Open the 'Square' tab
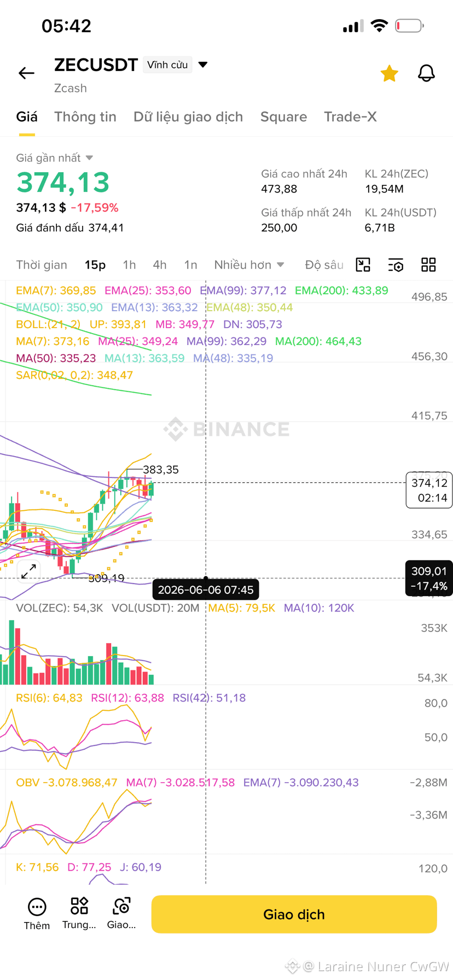The width and height of the screenshot is (453, 980). pos(283,116)
